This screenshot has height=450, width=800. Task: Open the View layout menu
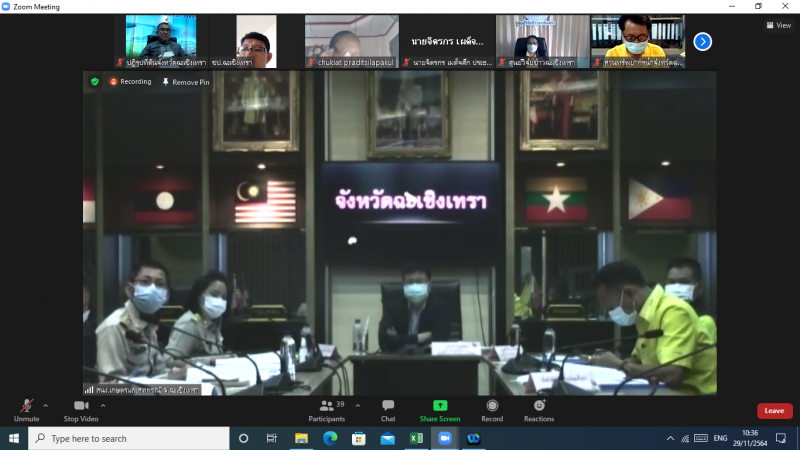pos(779,25)
